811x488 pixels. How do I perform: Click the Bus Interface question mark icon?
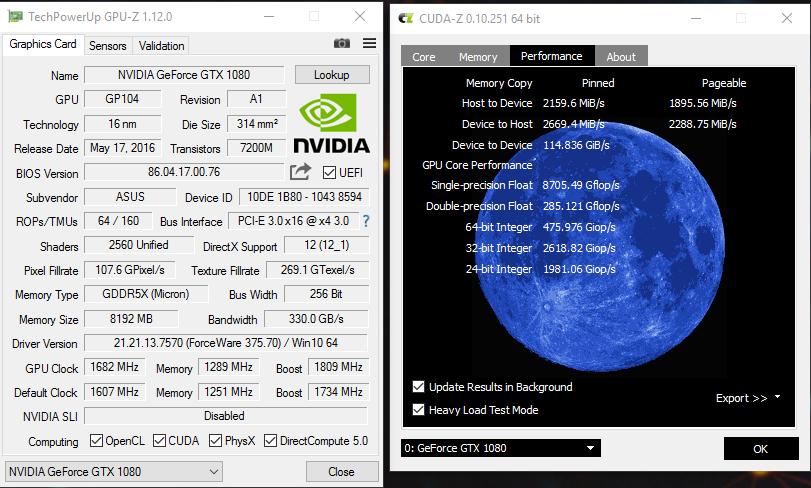click(x=366, y=221)
